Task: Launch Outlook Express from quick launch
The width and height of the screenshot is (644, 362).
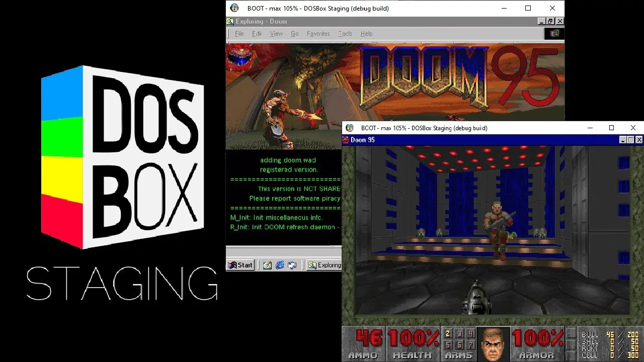Action: [292, 265]
